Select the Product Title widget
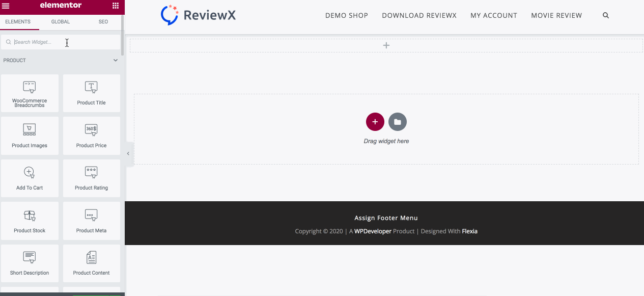The width and height of the screenshot is (644, 296). point(92,93)
